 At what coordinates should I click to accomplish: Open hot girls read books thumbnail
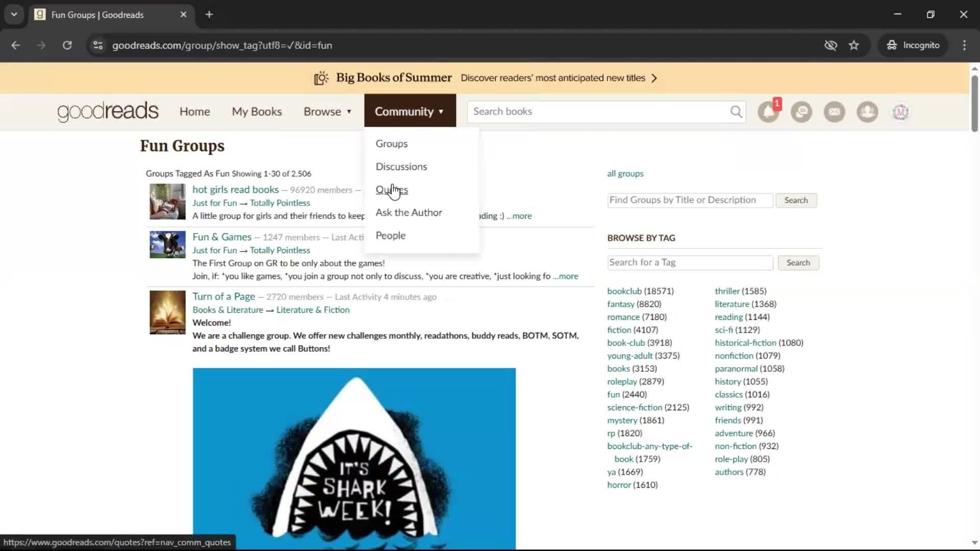coord(167,202)
